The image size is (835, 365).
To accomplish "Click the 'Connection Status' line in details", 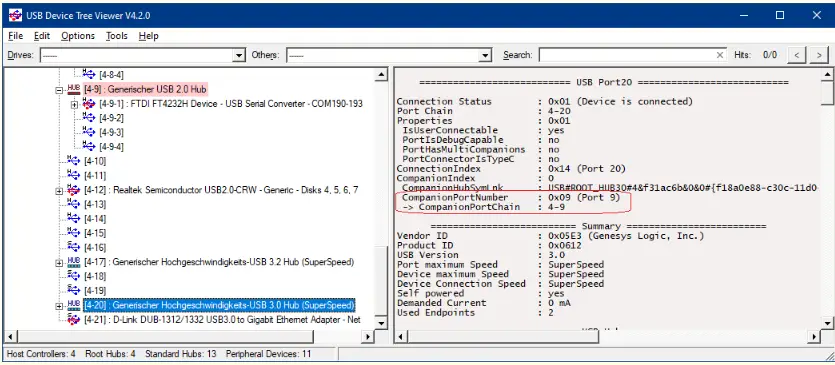I will click(545, 101).
